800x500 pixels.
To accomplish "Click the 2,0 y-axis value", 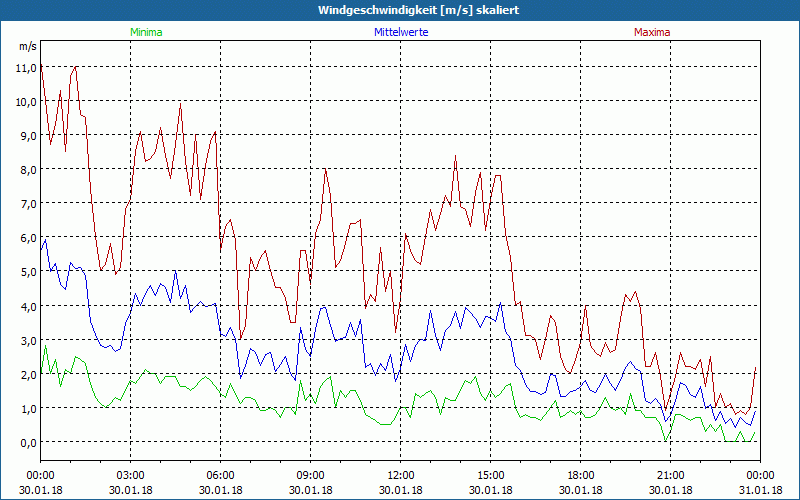I will click(x=29, y=374).
